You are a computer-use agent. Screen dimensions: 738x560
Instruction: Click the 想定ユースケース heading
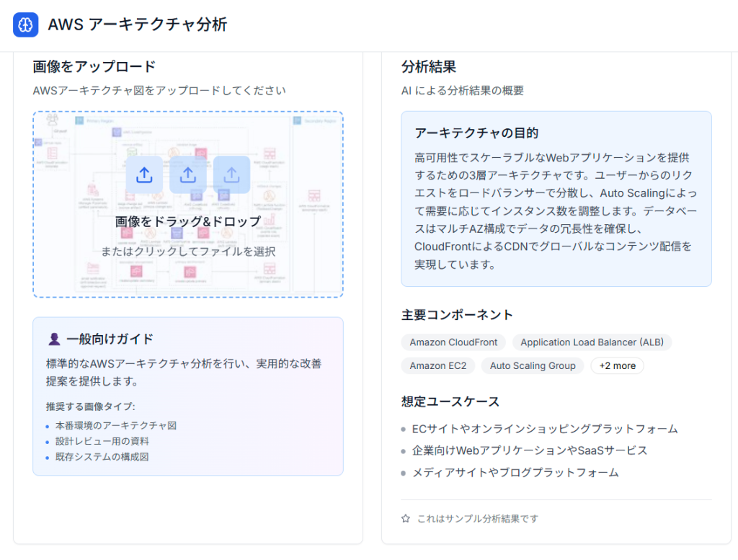450,401
